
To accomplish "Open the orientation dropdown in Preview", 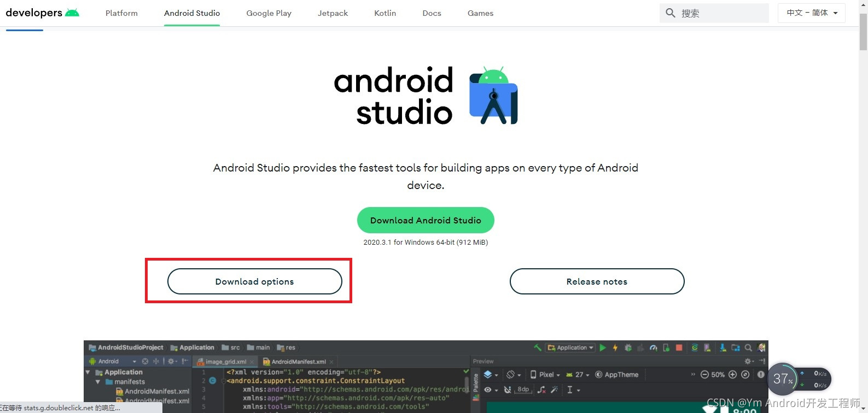I will click(514, 375).
